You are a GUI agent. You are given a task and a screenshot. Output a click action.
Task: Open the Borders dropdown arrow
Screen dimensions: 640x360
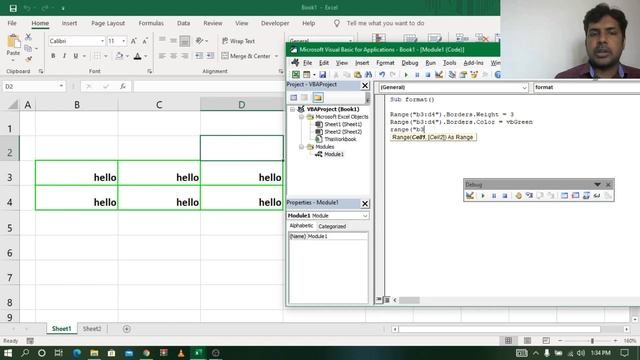point(106,56)
